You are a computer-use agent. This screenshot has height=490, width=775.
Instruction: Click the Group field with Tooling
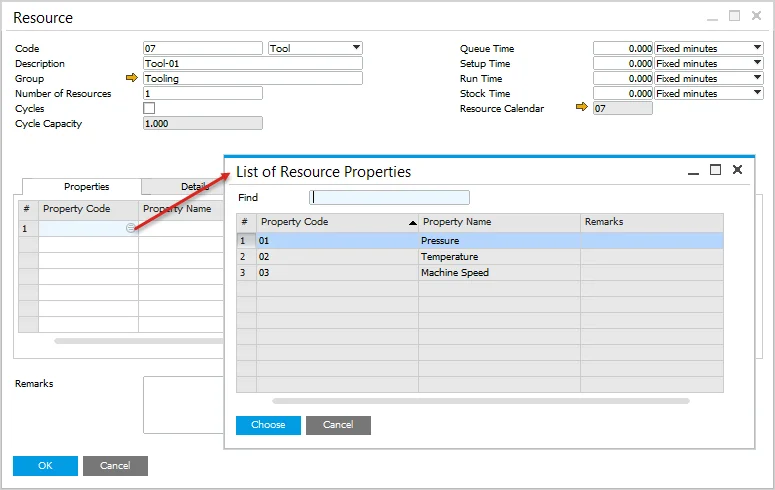click(253, 78)
